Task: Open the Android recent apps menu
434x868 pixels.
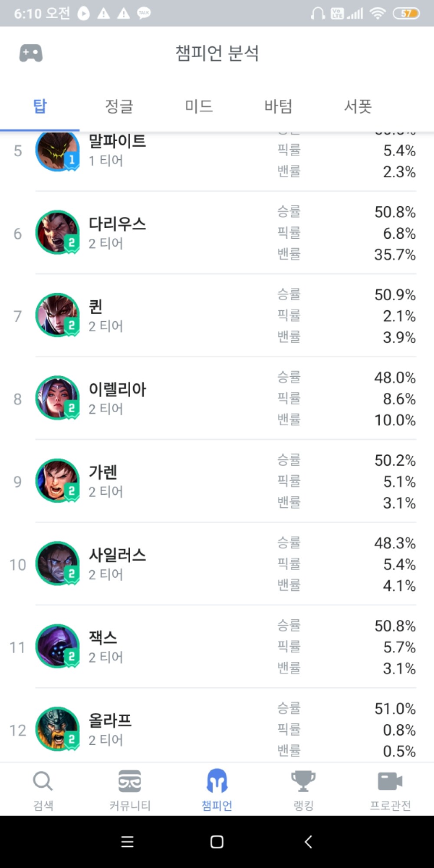Action: (127, 842)
